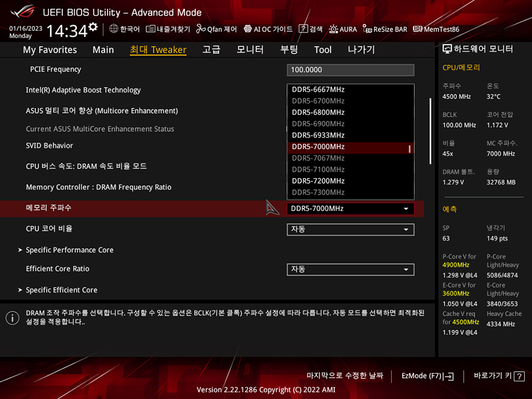Viewport: 532px width, 399px height.
Task: Open AI OC guide icon
Action: pos(248,29)
